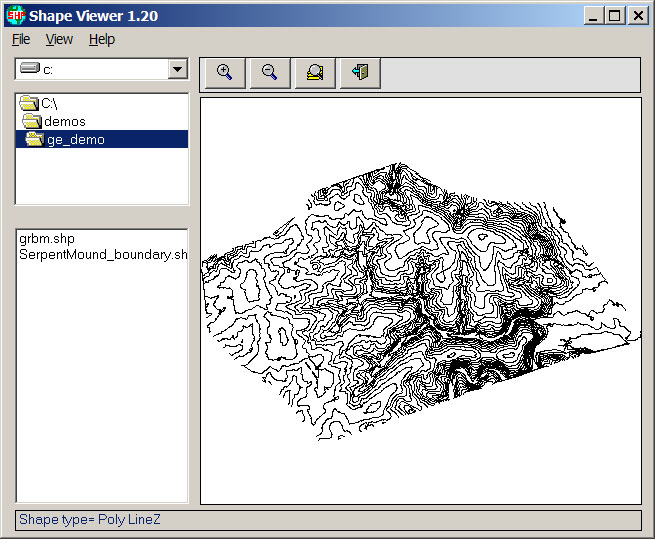Select the demos folder
The image size is (655, 539).
[x=102, y=121]
